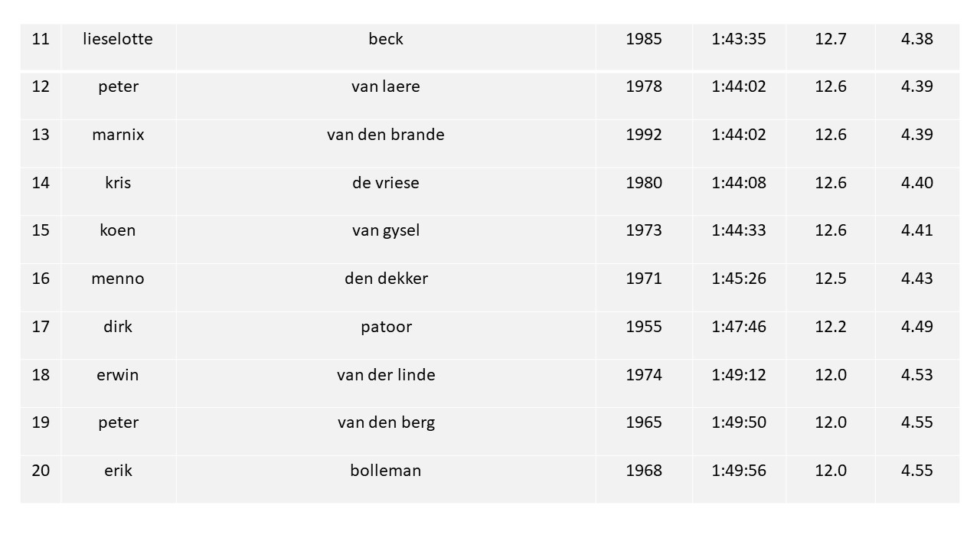Click birth year 1965 cell
The width and height of the screenshot is (980, 551).
(644, 432)
